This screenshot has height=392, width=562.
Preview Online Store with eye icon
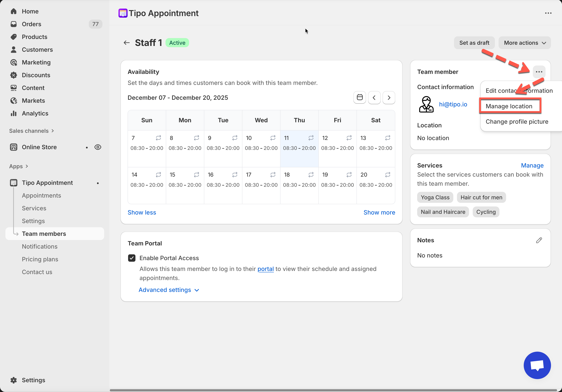pos(98,147)
